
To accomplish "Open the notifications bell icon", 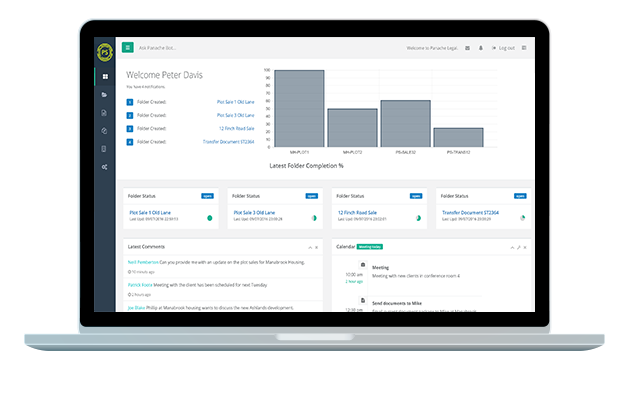I will pos(480,48).
